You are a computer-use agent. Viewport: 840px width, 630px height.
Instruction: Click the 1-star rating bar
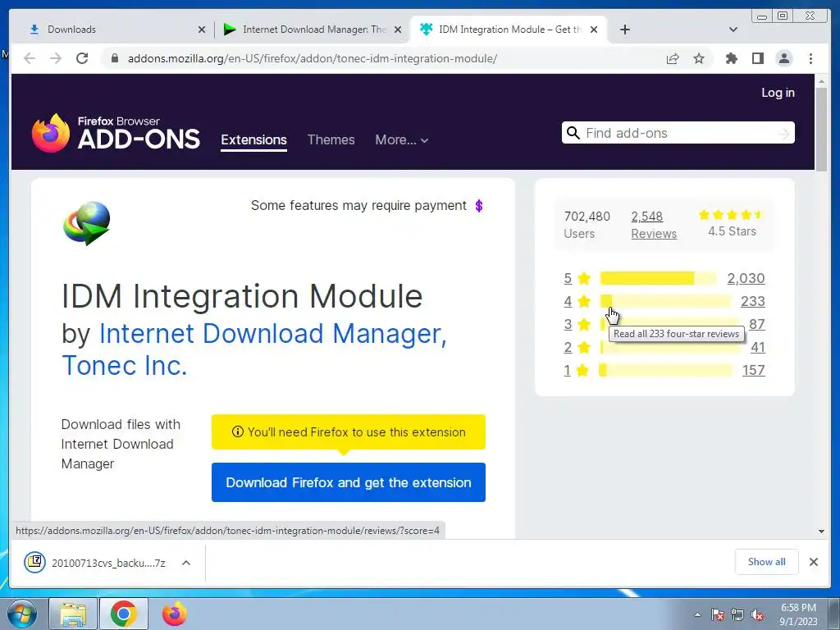tap(666, 370)
